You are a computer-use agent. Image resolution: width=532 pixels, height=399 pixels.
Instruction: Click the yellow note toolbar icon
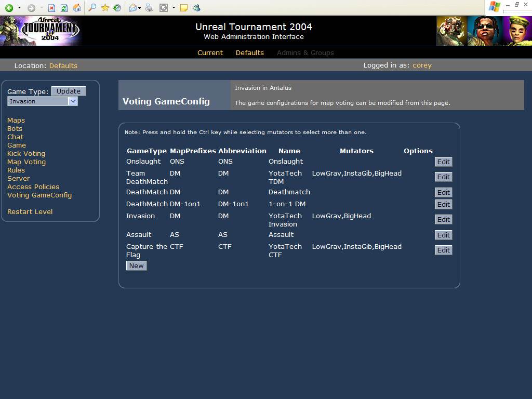183,7
